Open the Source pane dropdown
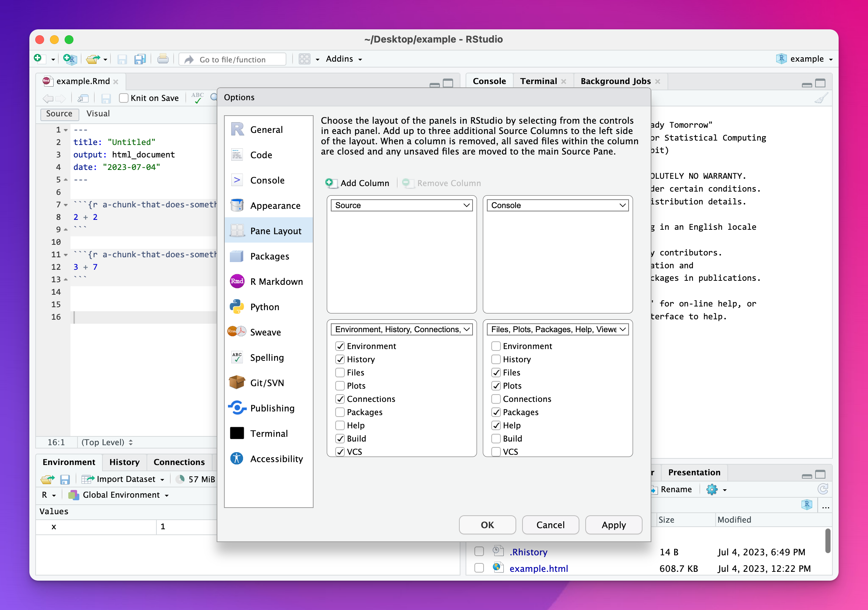 (401, 205)
